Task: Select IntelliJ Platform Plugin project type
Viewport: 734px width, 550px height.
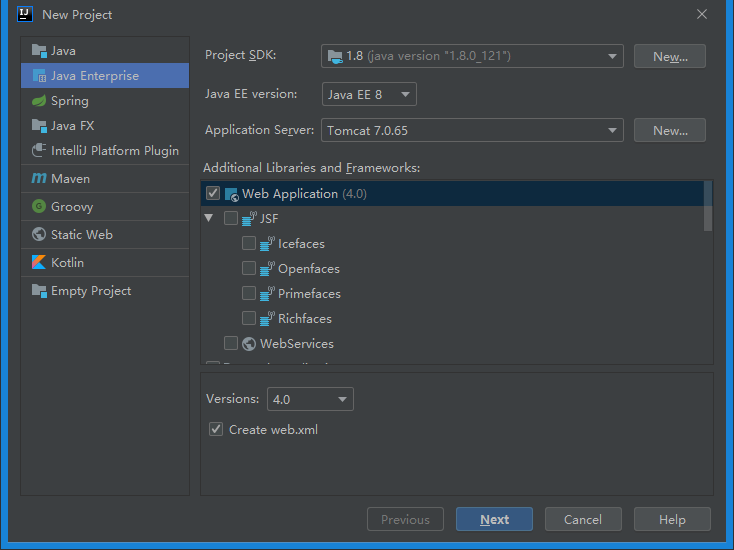Action: (x=105, y=151)
